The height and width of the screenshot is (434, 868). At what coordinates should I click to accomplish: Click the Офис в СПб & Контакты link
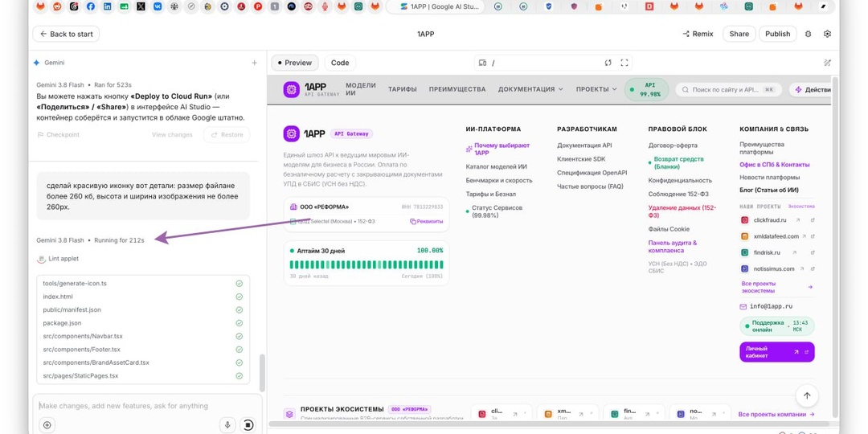[x=775, y=165]
